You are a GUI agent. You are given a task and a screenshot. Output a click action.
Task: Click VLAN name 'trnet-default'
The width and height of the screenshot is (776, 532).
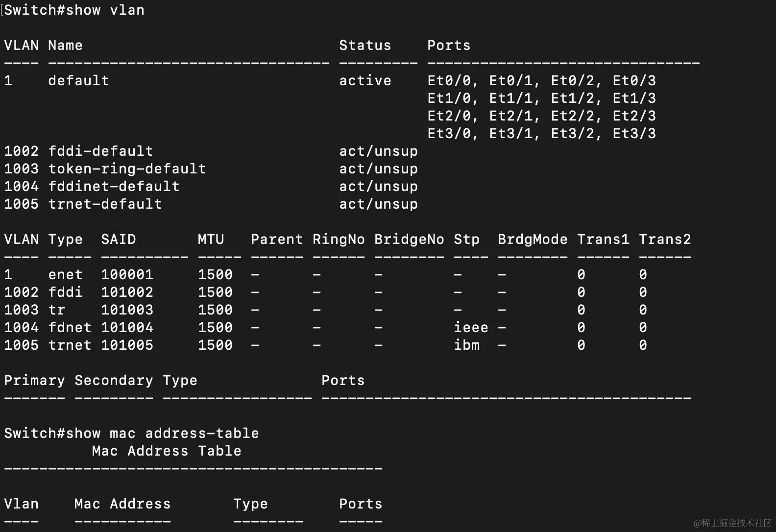105,204
